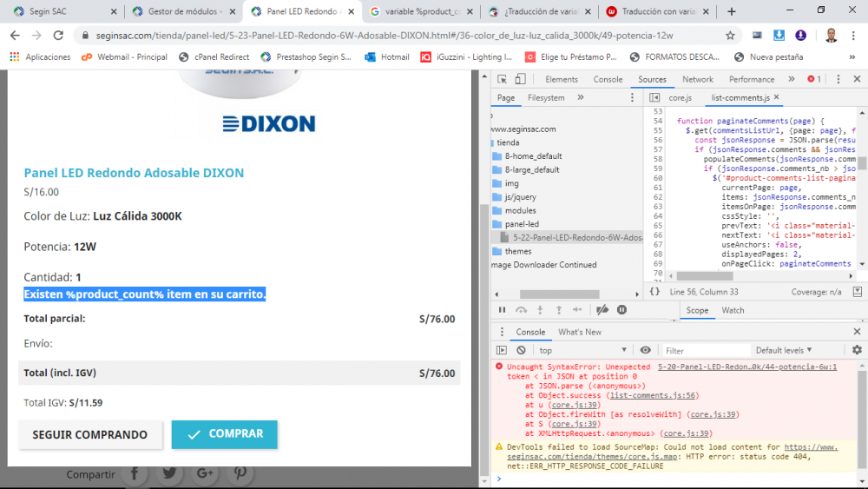This screenshot has height=489, width=868.
Task: Open a new browser tab
Action: coord(731,11)
